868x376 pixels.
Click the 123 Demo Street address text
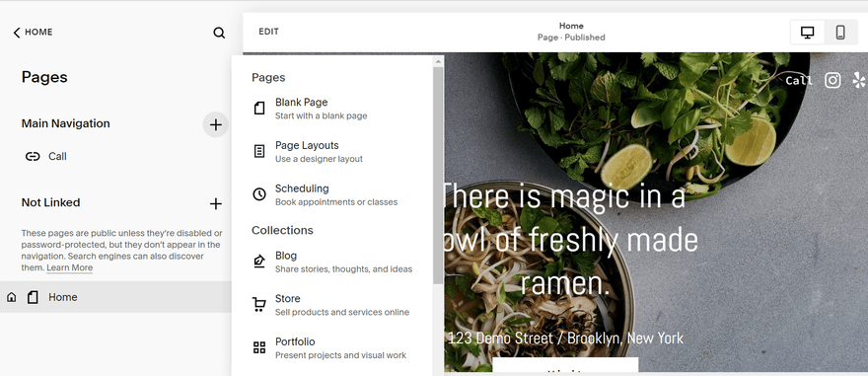point(565,338)
